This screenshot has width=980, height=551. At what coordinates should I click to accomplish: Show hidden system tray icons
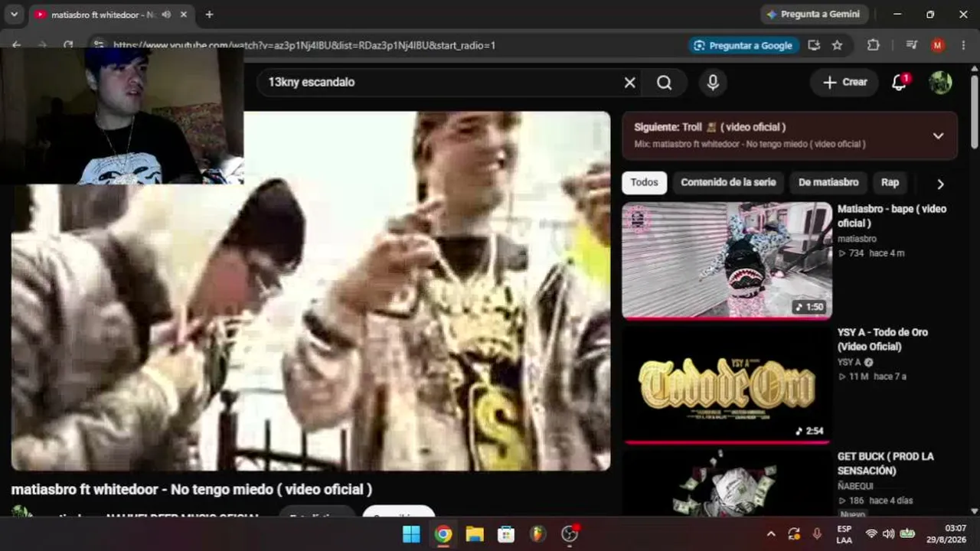point(771,534)
